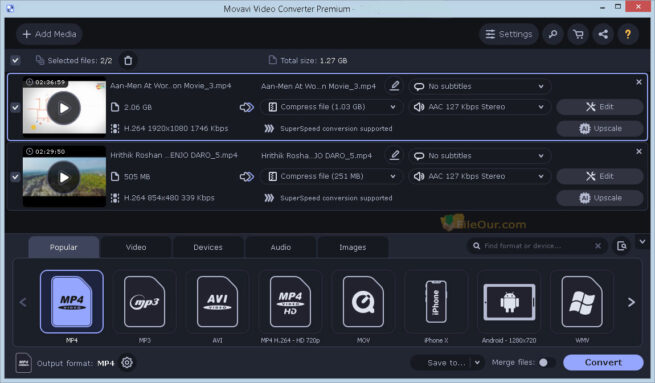655x383 pixels.
Task: Open the shopping cart icon
Action: click(x=578, y=34)
